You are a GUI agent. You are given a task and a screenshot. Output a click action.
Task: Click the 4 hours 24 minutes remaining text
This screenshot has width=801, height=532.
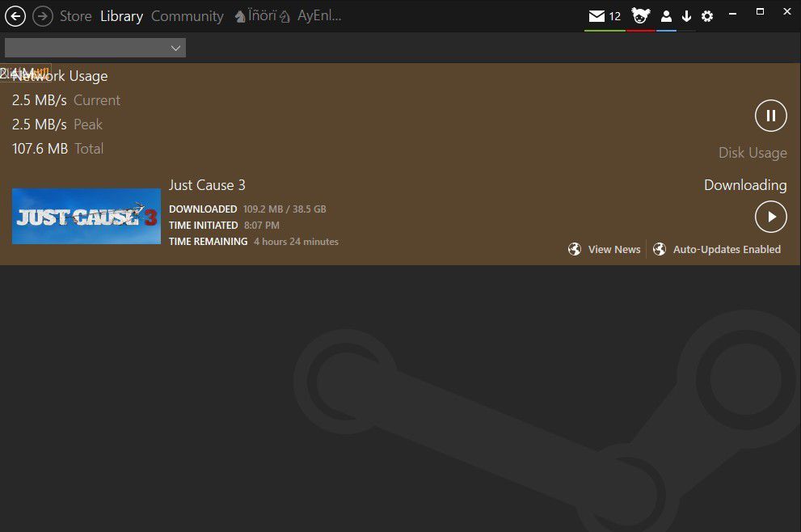(x=297, y=242)
